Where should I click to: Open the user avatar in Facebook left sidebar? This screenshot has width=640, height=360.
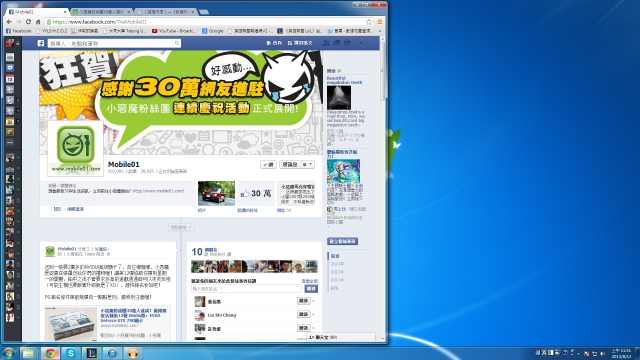tap(10, 43)
